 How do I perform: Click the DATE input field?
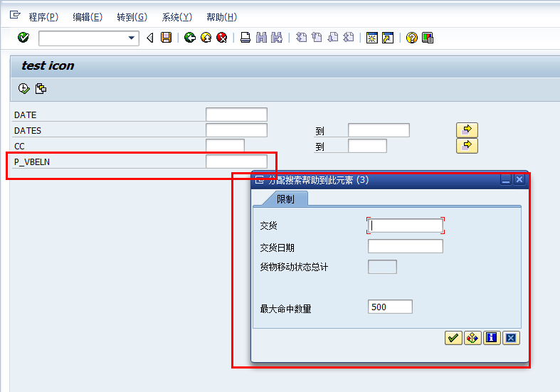coord(236,115)
